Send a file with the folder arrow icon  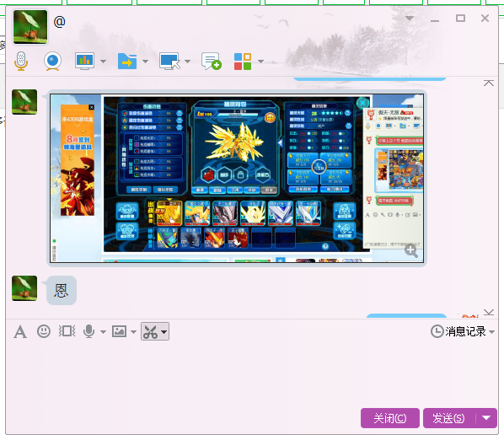(x=127, y=61)
